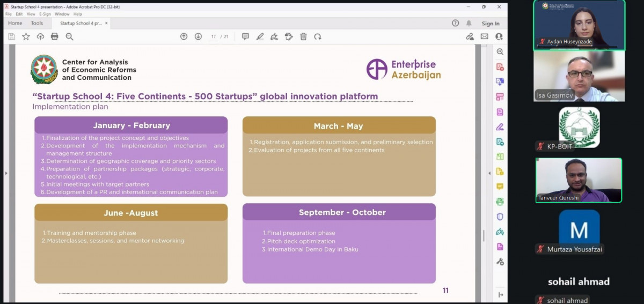Open the magnifier search tool in the toolbar
The height and width of the screenshot is (304, 644).
[x=69, y=36]
